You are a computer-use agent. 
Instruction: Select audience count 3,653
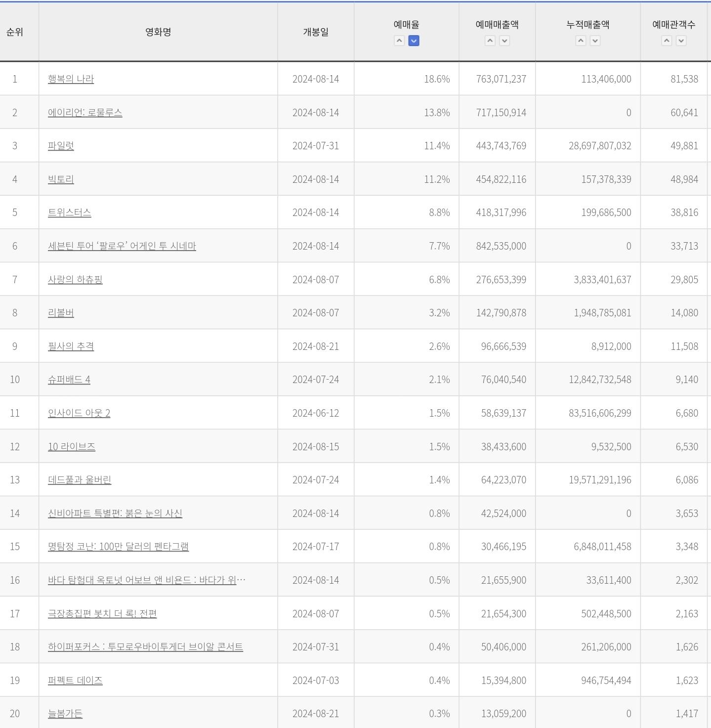pos(687,514)
